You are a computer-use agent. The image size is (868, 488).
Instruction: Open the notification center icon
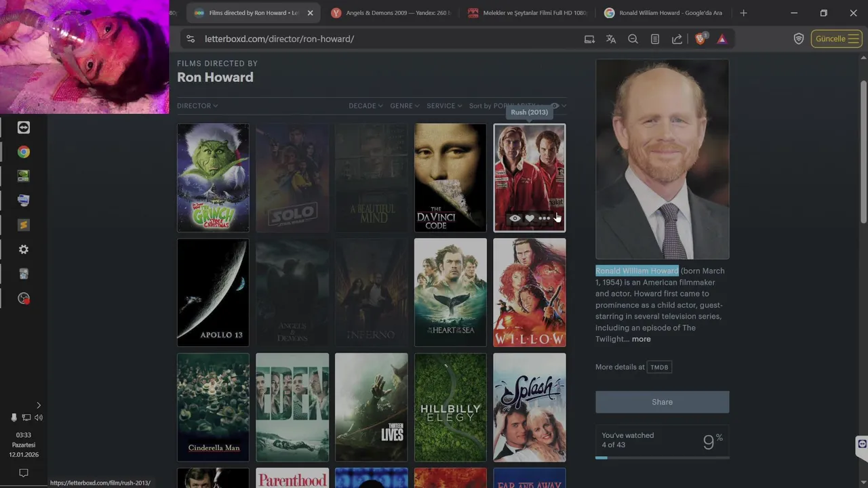(24, 473)
